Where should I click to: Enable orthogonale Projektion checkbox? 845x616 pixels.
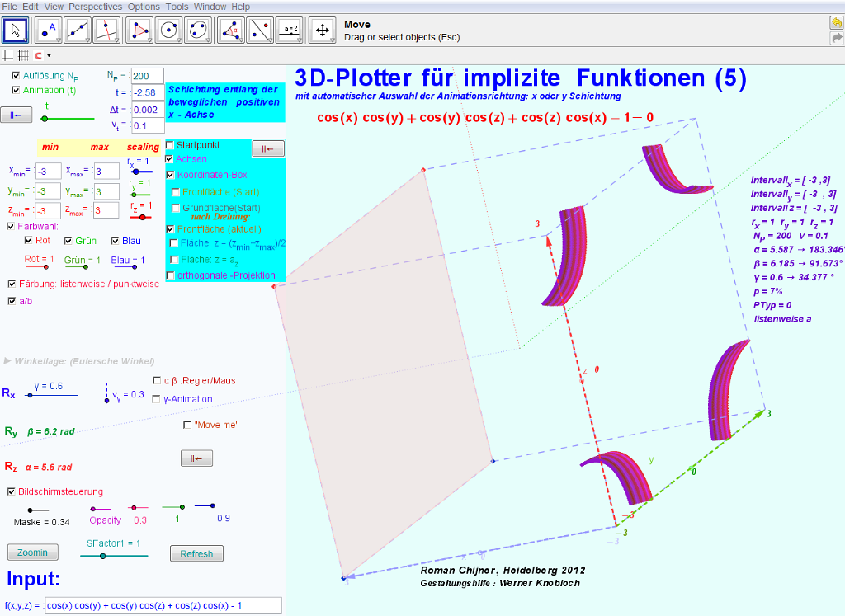(x=171, y=275)
